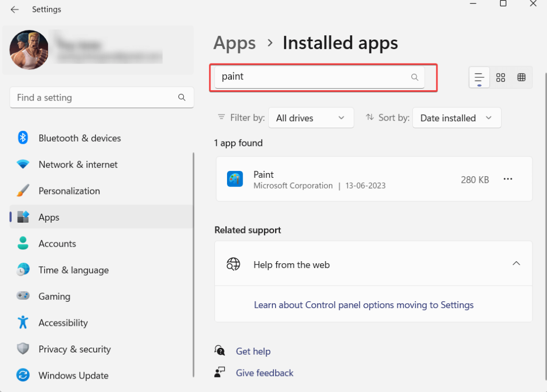The height and width of the screenshot is (392, 547).
Task: Click the Help from the web globe icon
Action: coord(233,264)
